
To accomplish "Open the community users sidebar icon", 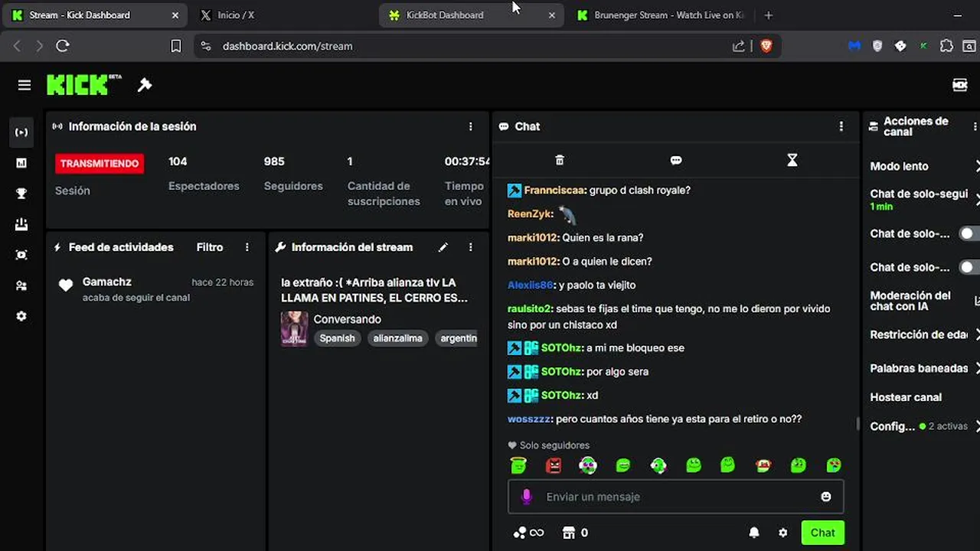I will [x=21, y=285].
